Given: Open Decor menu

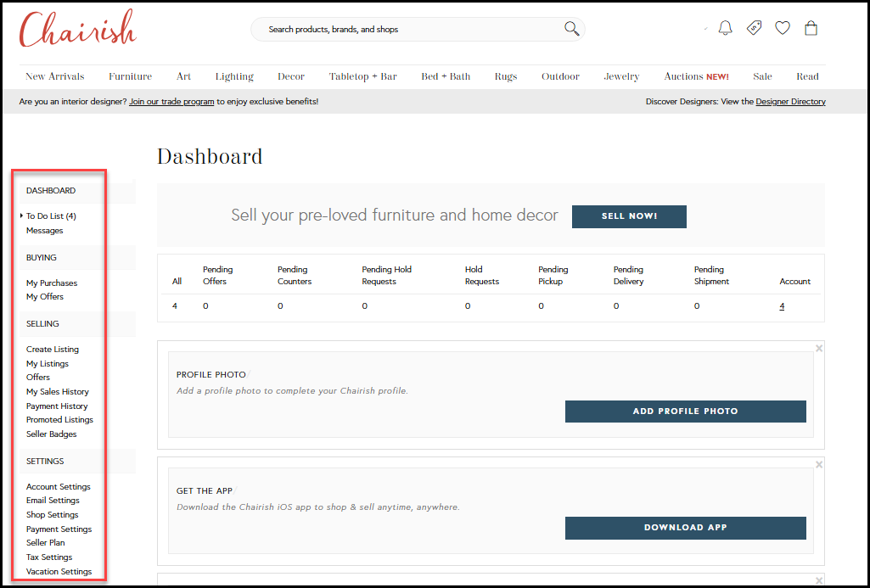Looking at the screenshot, I should coord(291,76).
